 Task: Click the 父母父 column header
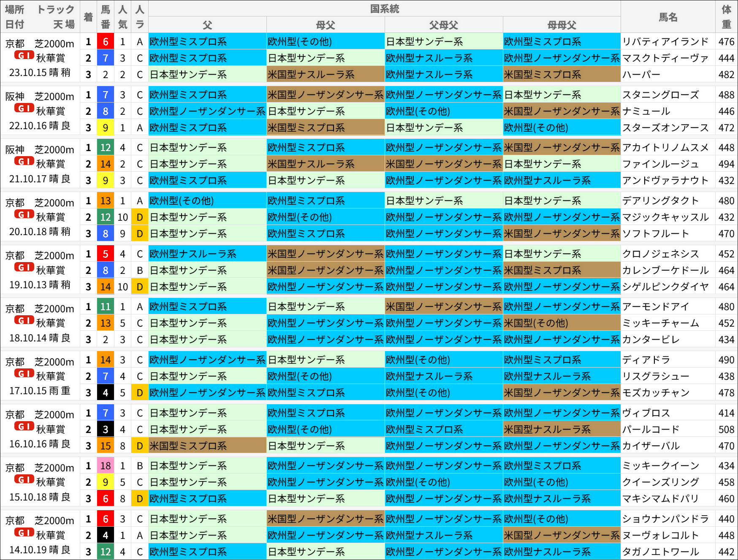pos(444,25)
